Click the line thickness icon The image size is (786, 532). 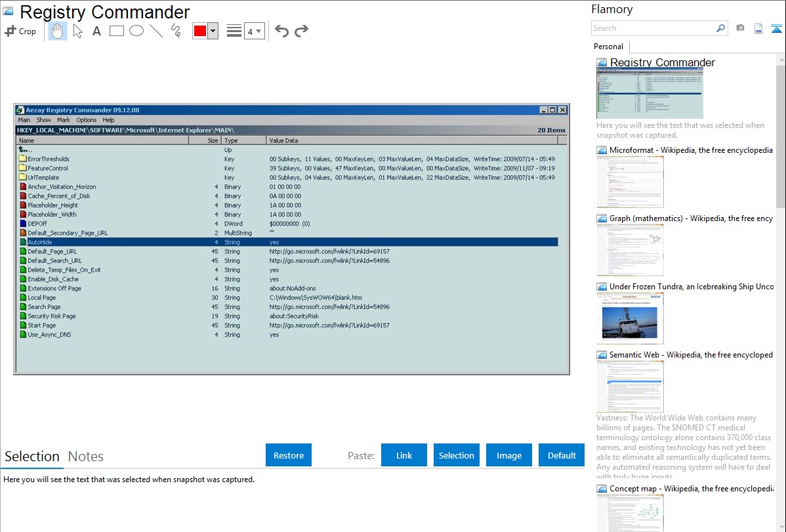point(234,31)
